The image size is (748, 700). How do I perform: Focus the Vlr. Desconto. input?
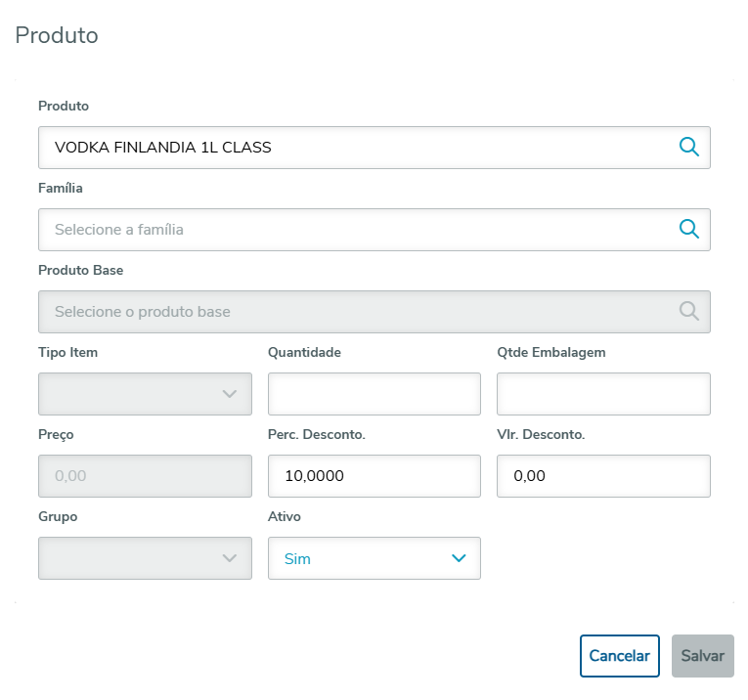tap(603, 476)
